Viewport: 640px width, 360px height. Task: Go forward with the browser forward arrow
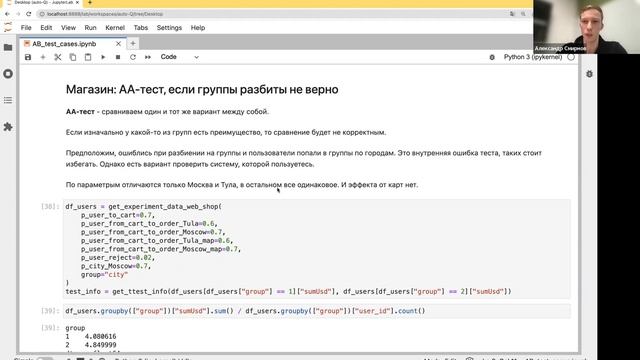click(18, 14)
